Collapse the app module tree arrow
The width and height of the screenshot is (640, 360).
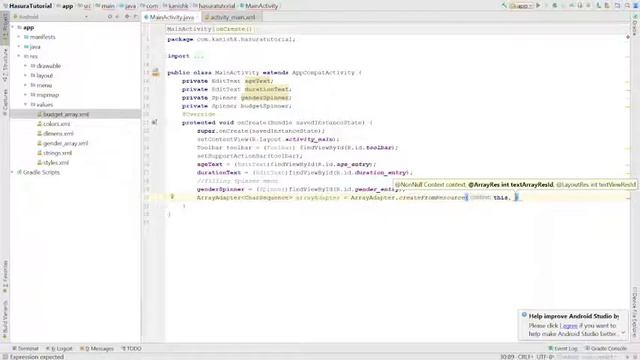pyautogui.click(x=13, y=27)
